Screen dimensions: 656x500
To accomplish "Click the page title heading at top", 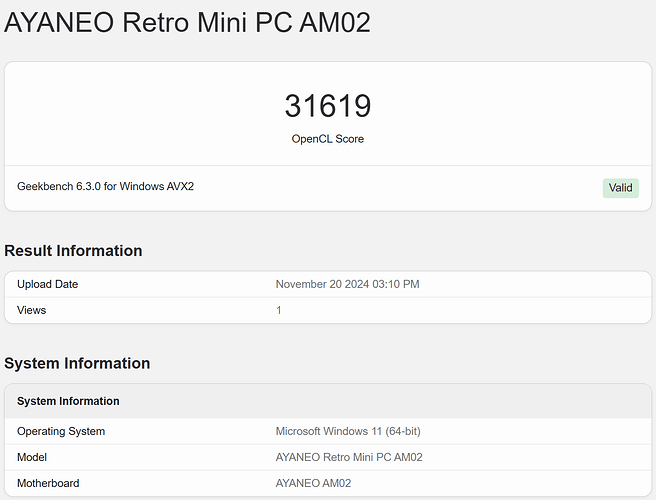I will (x=188, y=22).
